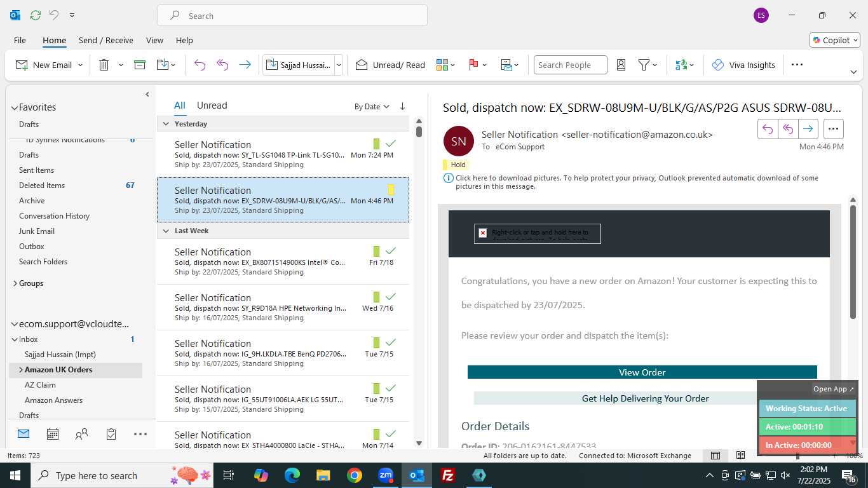Collapse the Last Week group header
Image resolution: width=868 pixels, height=488 pixels.
pyautogui.click(x=166, y=231)
